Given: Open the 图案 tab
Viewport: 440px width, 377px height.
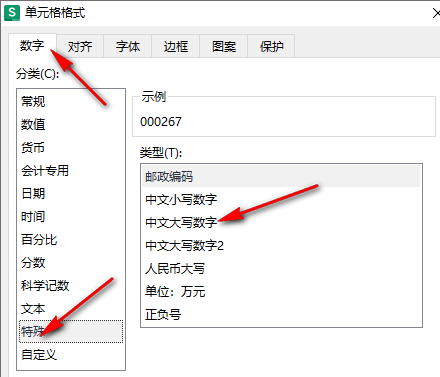Looking at the screenshot, I should click(x=224, y=46).
